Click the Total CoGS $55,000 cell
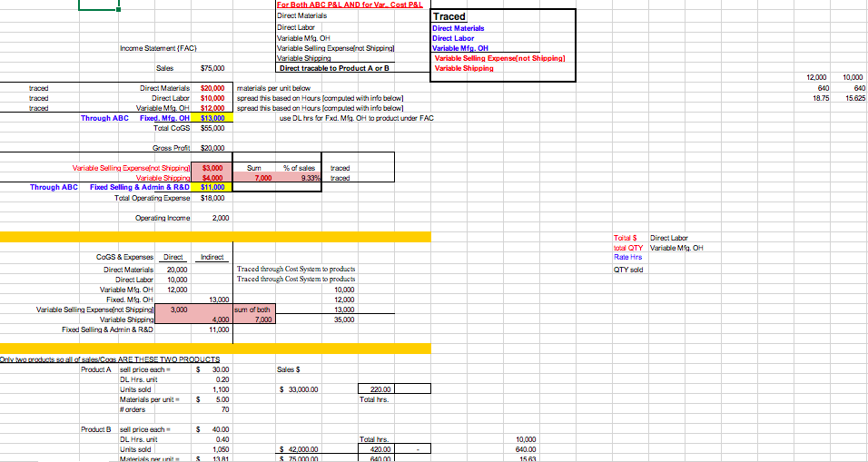The height and width of the screenshot is (462, 868). [212, 128]
